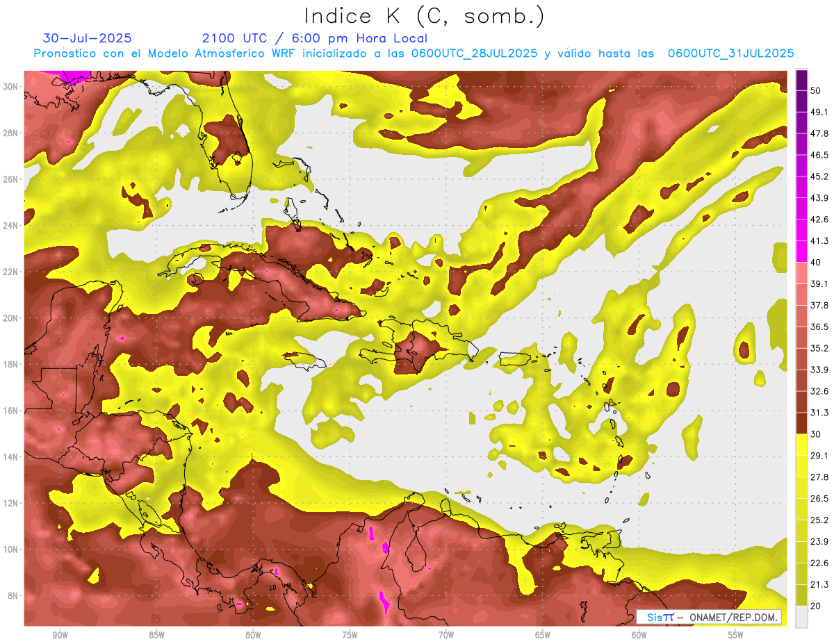Click longitude axis label "75W"
Screen dimensions: 834x644
350,635
